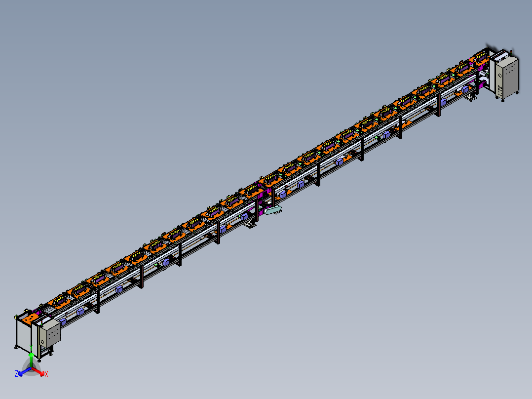Screen dimensions: 532x399
Task: Click the blue Z axis label on triad
Action: 16,374
